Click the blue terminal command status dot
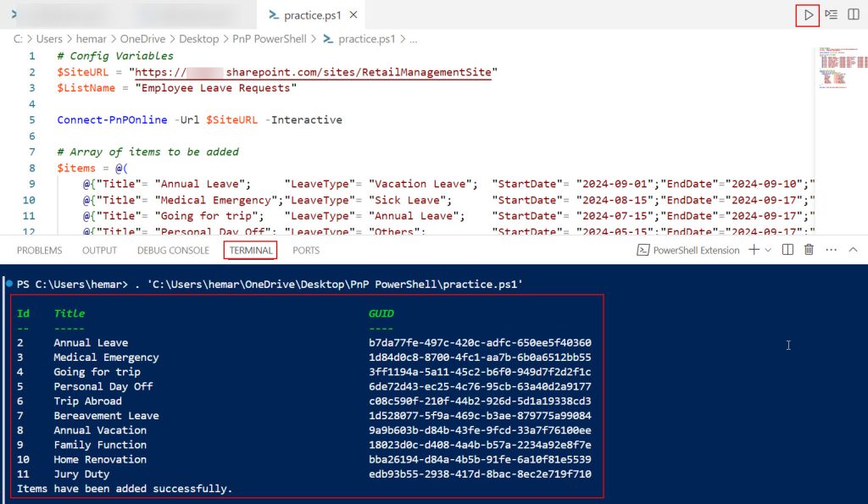Screen dimensions: 868x504 coord(8,284)
